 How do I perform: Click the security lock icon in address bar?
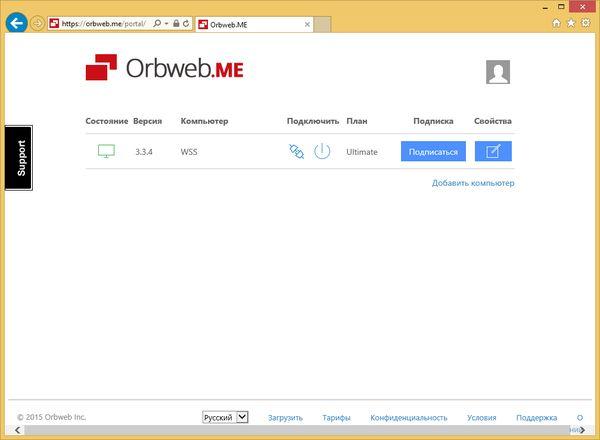[x=176, y=23]
